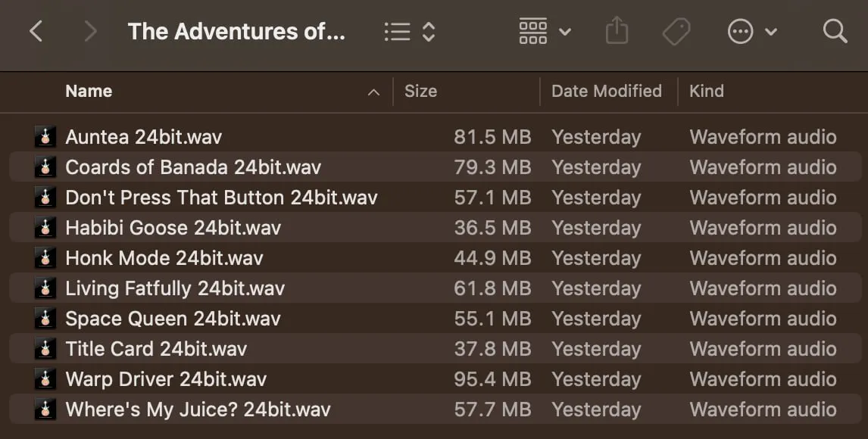This screenshot has width=868, height=439.
Task: Sort files by Size column header
Action: 420,92
